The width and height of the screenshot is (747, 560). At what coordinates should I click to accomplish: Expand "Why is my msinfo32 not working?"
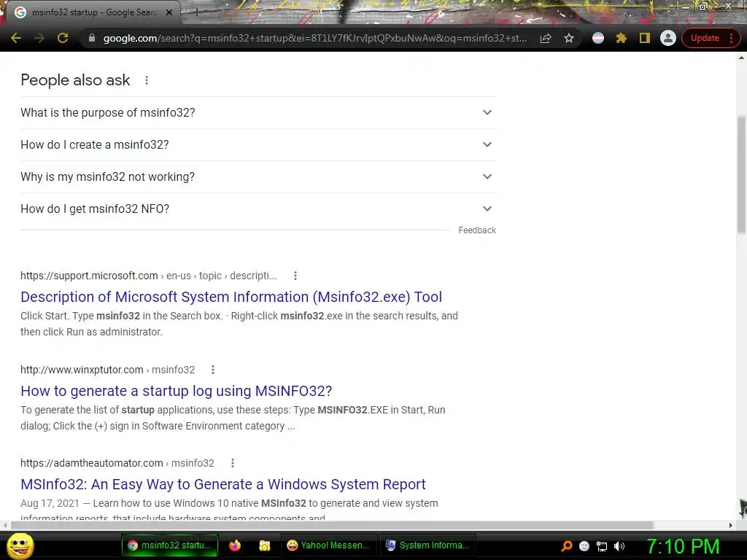click(x=258, y=176)
